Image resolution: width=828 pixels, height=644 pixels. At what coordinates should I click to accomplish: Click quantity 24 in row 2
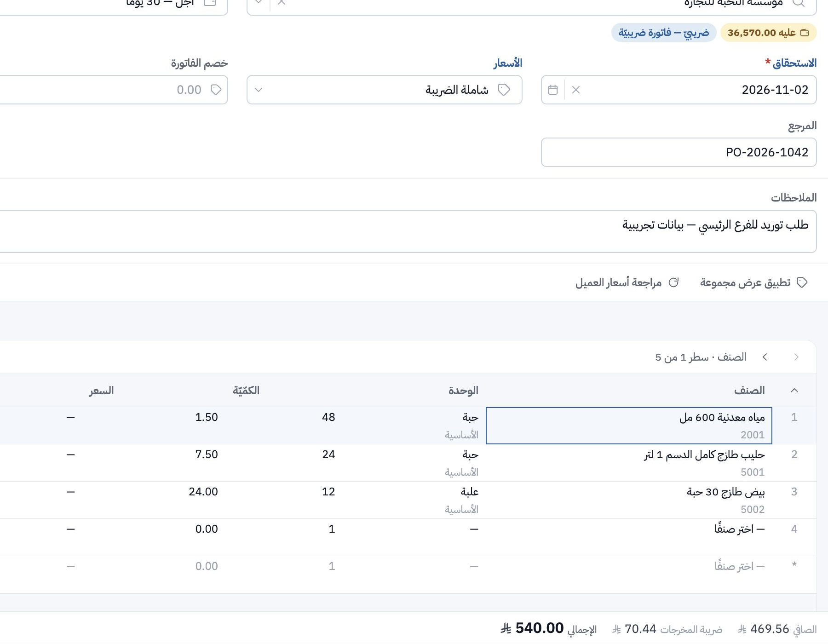pyautogui.click(x=328, y=454)
